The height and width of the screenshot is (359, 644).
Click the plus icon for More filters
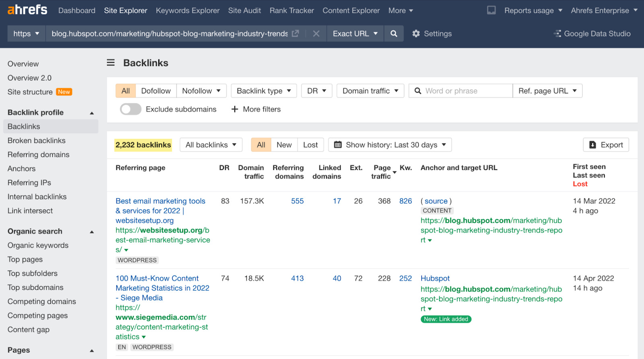coord(235,109)
